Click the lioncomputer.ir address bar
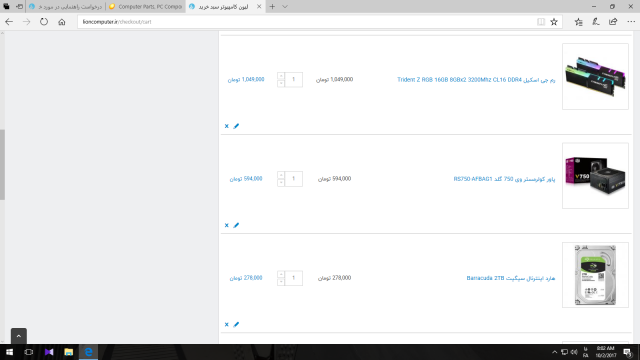The width and height of the screenshot is (640, 360). point(306,22)
